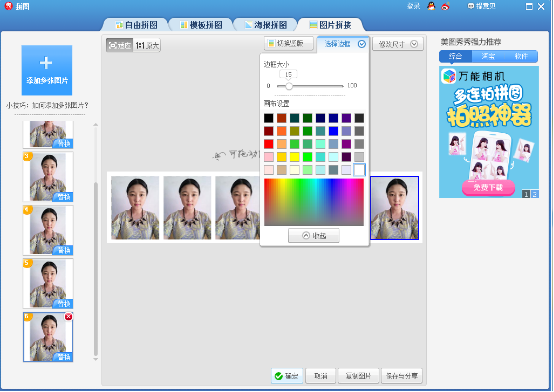Switch view to 1:1 原大
Image resolution: width=554 pixels, height=392 pixels.
click(147, 45)
